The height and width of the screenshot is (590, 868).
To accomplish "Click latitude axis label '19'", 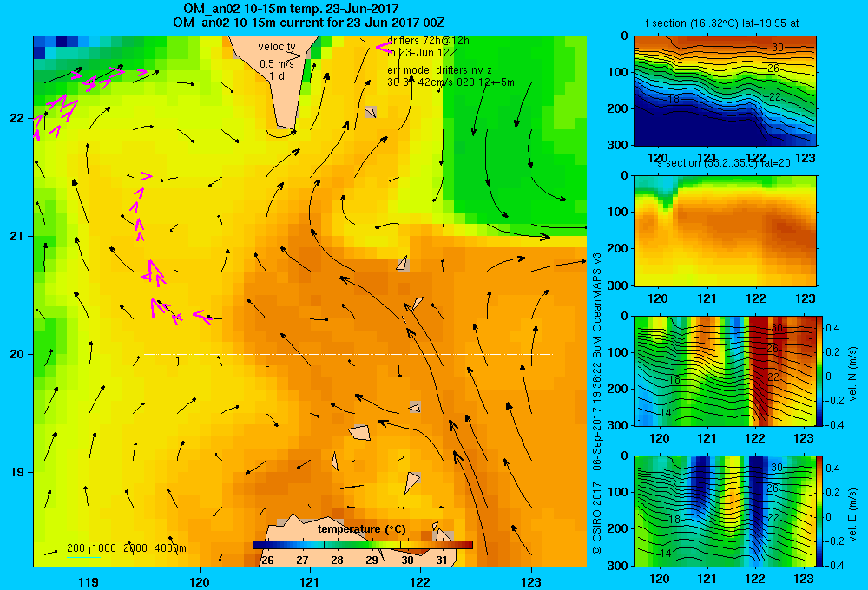I will (16, 472).
